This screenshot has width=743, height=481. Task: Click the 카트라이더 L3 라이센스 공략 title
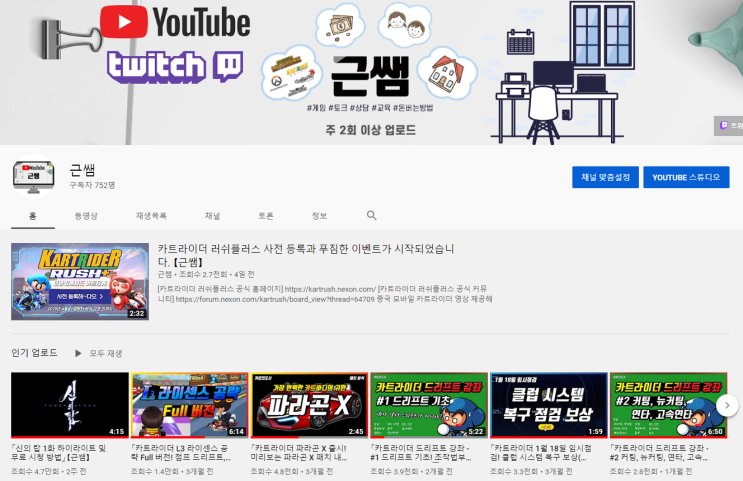pos(181,453)
